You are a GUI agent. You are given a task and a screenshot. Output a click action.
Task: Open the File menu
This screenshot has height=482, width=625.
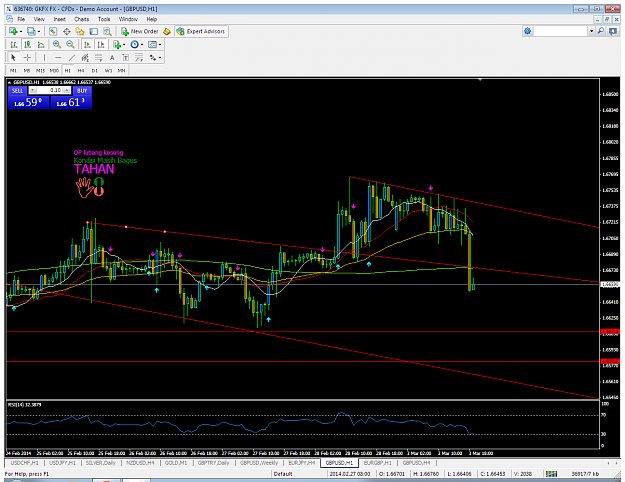click(21, 19)
